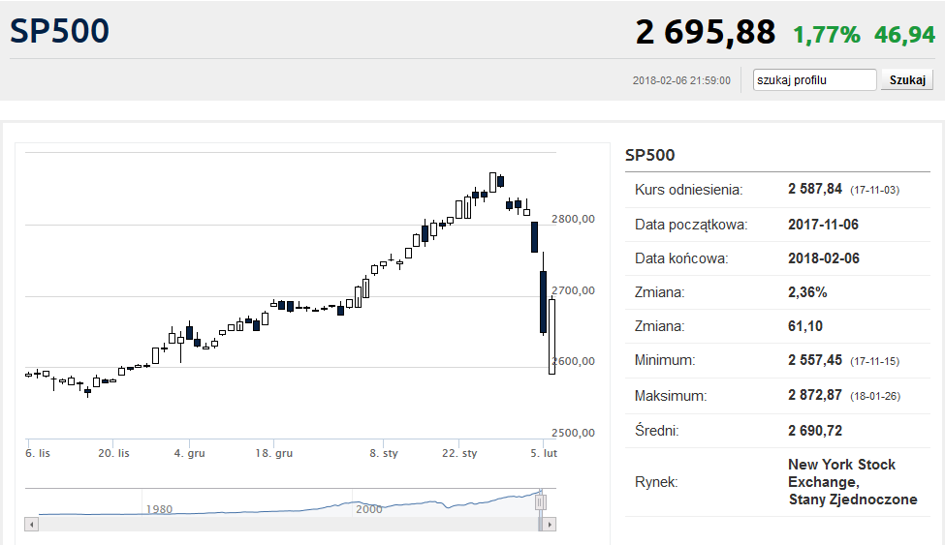The width and height of the screenshot is (945, 545).
Task: Click the 2000 marker in the navigator
Action: pyautogui.click(x=369, y=509)
